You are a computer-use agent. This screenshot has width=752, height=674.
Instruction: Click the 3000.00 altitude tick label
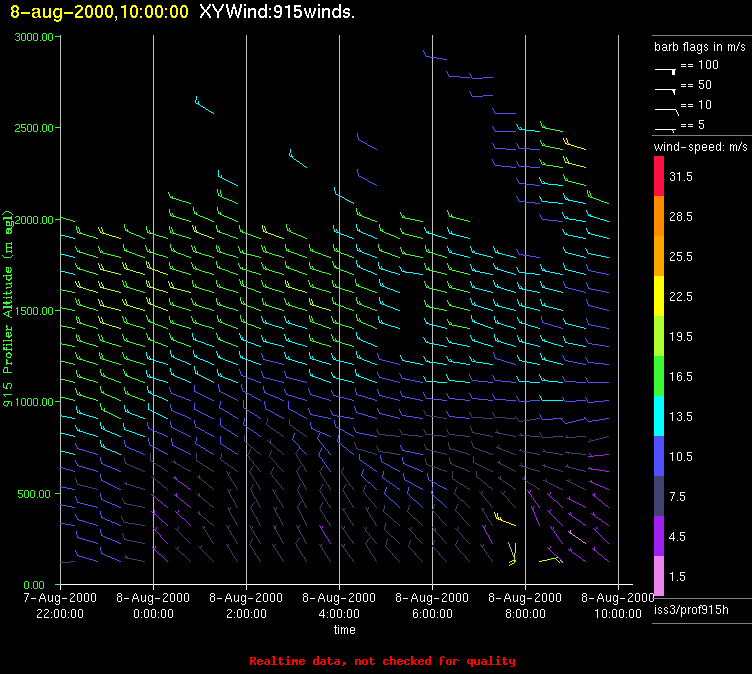point(36,37)
